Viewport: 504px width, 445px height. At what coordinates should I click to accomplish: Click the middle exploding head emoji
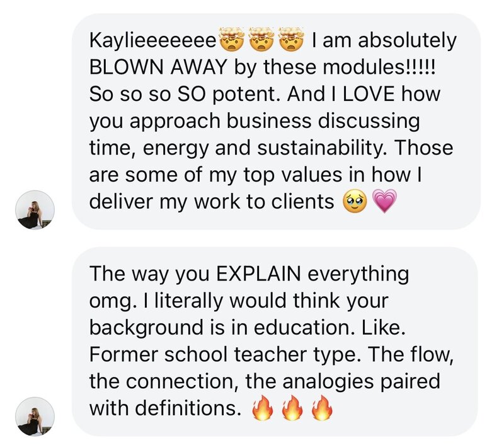point(262,42)
